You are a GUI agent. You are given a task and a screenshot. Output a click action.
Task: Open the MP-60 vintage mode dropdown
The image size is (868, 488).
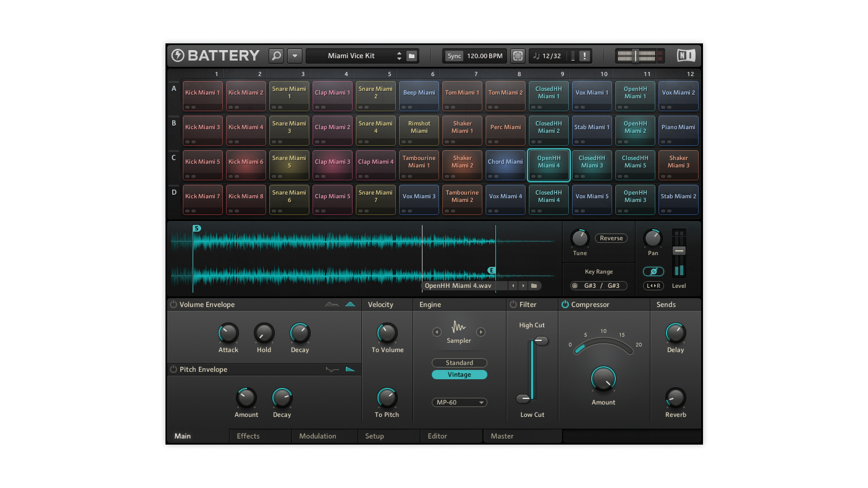click(459, 402)
